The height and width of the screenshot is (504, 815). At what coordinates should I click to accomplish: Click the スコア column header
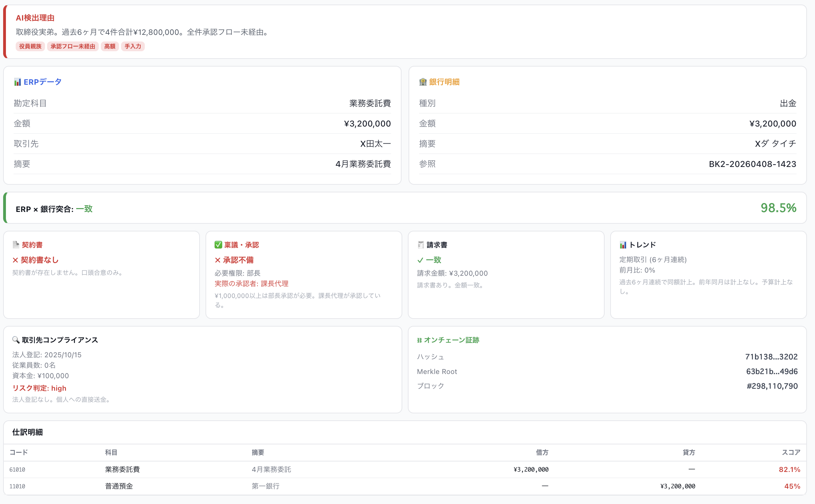(791, 452)
